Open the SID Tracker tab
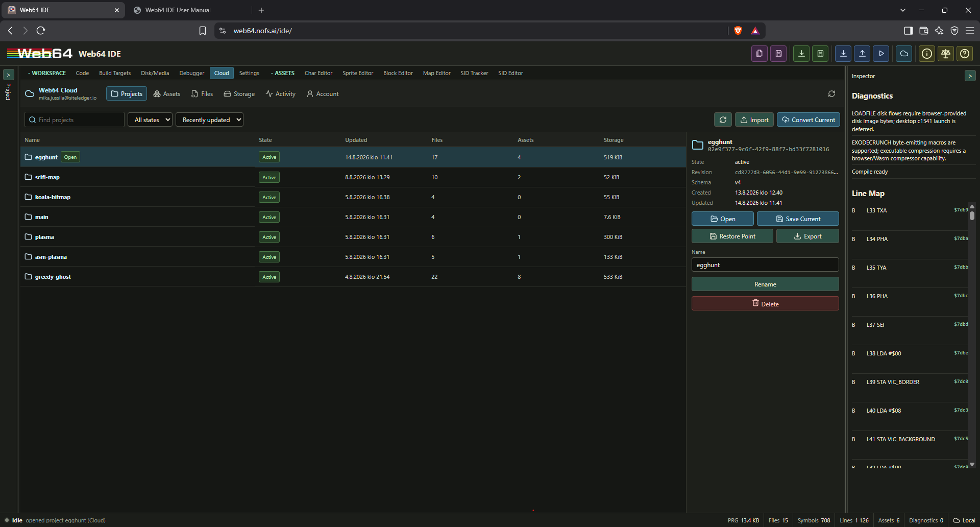Viewport: 980px width, 527px height. pyautogui.click(x=474, y=73)
